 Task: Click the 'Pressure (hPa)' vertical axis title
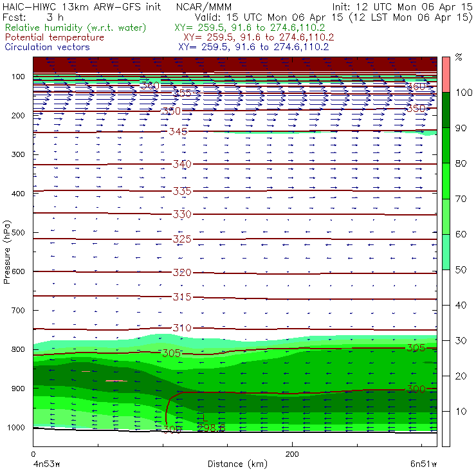pos(6,252)
